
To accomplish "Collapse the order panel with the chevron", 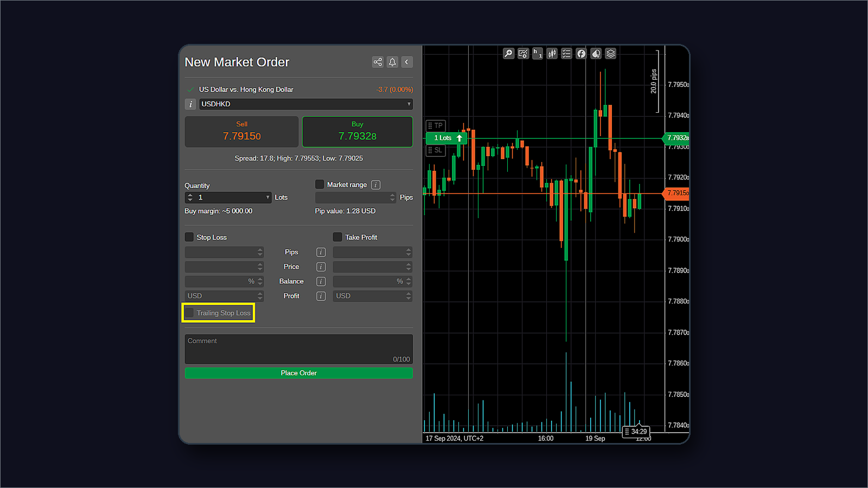I will [x=407, y=62].
